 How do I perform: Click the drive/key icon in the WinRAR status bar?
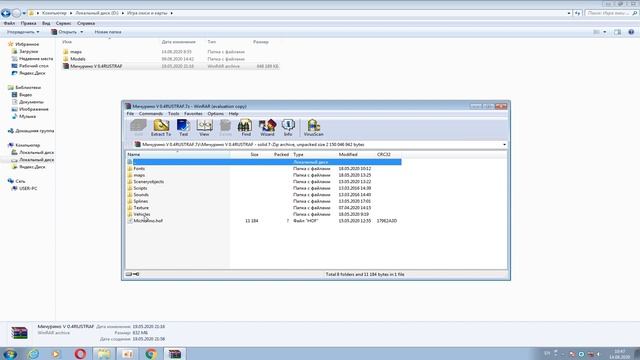[132, 274]
